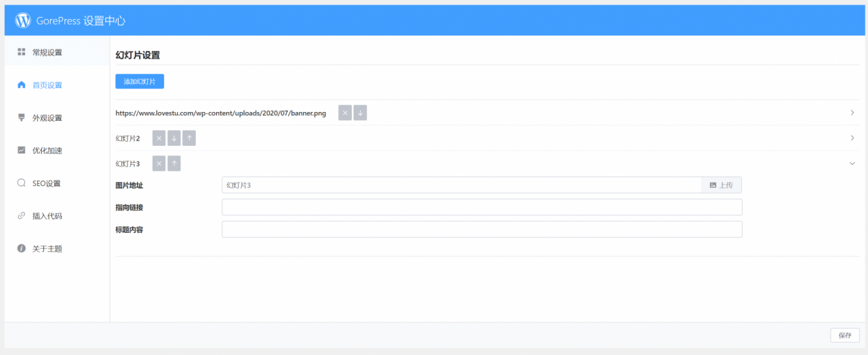Move 幻灯片3 up

coord(174,164)
